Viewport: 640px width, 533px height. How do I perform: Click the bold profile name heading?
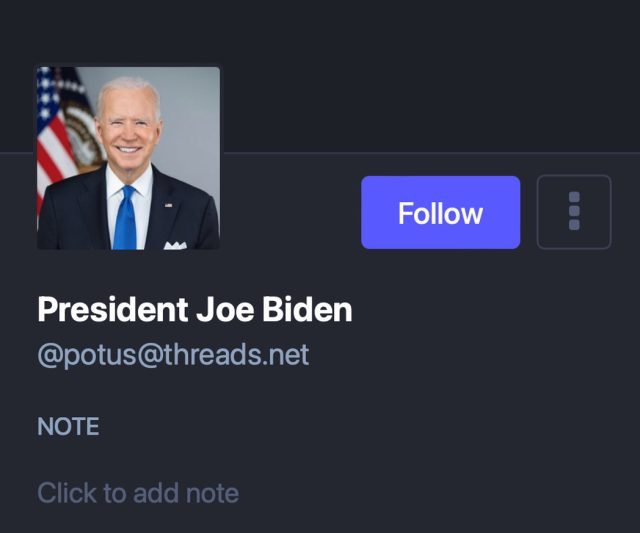(x=195, y=309)
